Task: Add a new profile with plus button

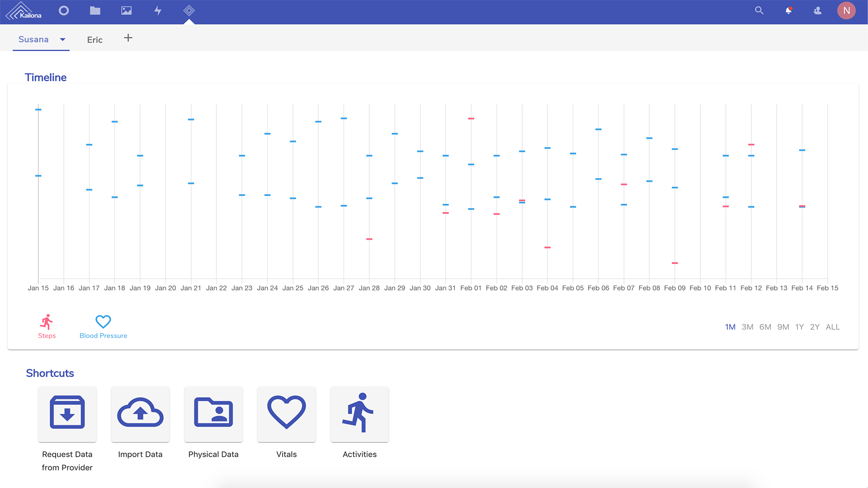Action: [x=128, y=38]
